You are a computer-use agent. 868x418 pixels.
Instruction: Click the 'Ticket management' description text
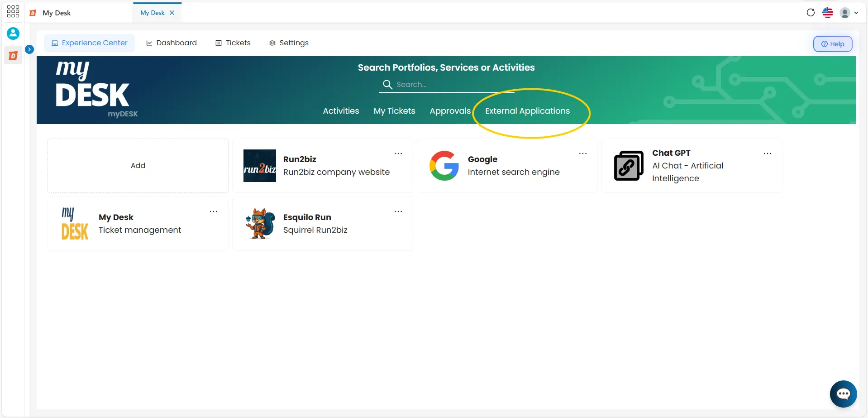coord(140,230)
